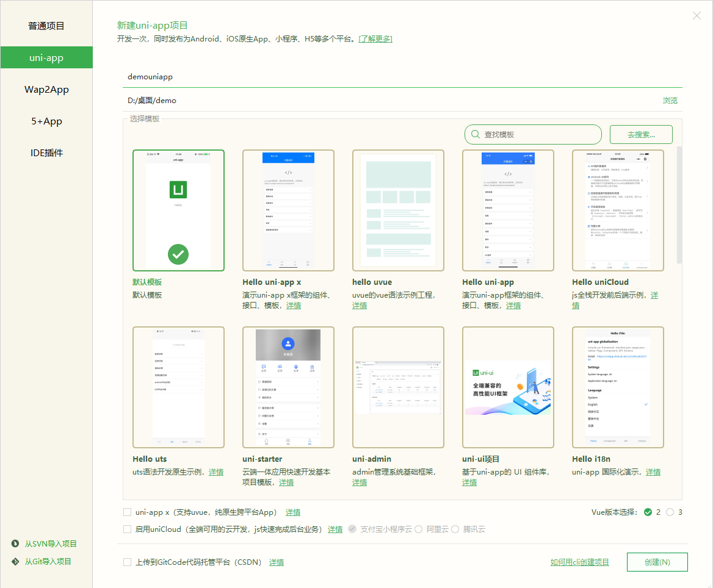This screenshot has height=588, width=713.
Task: Select Vue version 3 radio button
Action: [x=670, y=512]
